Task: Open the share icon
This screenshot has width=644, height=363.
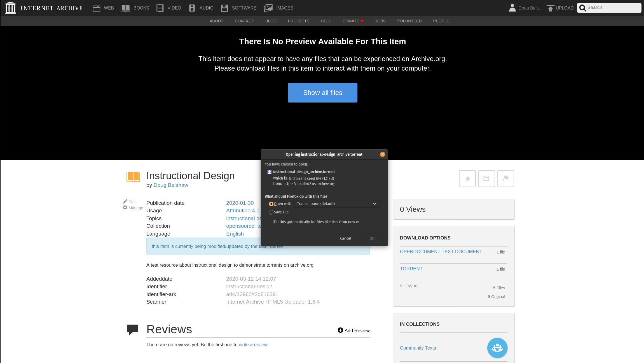Action: [x=486, y=178]
